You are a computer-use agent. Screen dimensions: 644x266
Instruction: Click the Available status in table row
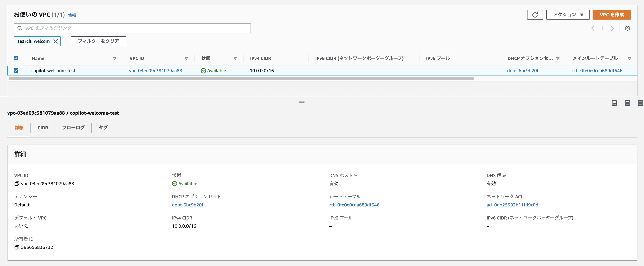click(213, 71)
